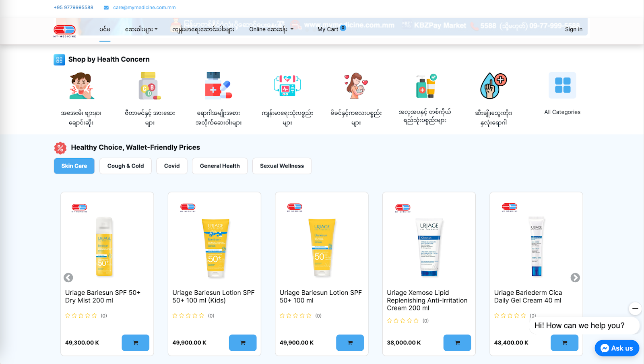Open the mother and baby category icon
The image size is (644, 364).
356,86
